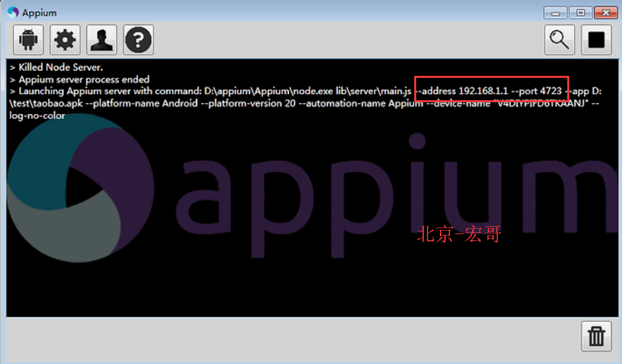Image resolution: width=622 pixels, height=364 pixels.
Task: Maximize the Appium window
Action: point(580,13)
